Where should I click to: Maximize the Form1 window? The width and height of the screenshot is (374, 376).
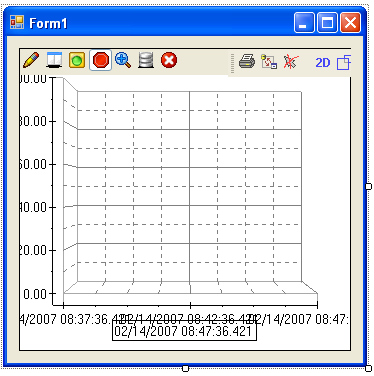pos(327,23)
